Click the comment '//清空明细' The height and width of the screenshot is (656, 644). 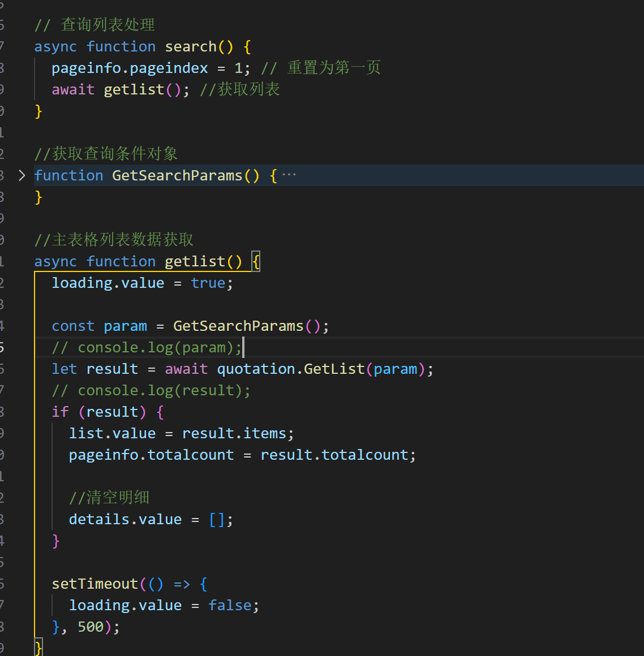(109, 498)
